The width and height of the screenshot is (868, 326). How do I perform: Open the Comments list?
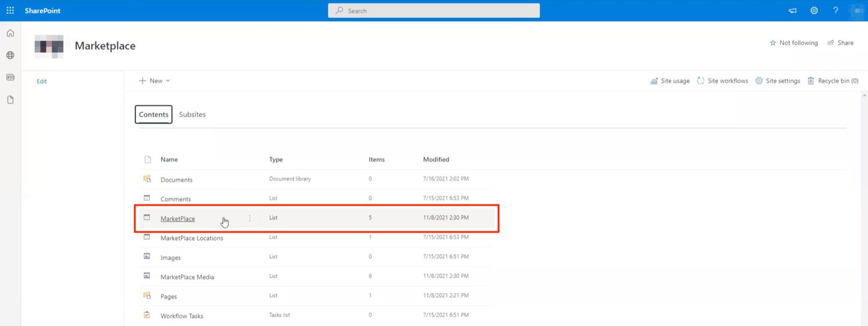(x=176, y=199)
